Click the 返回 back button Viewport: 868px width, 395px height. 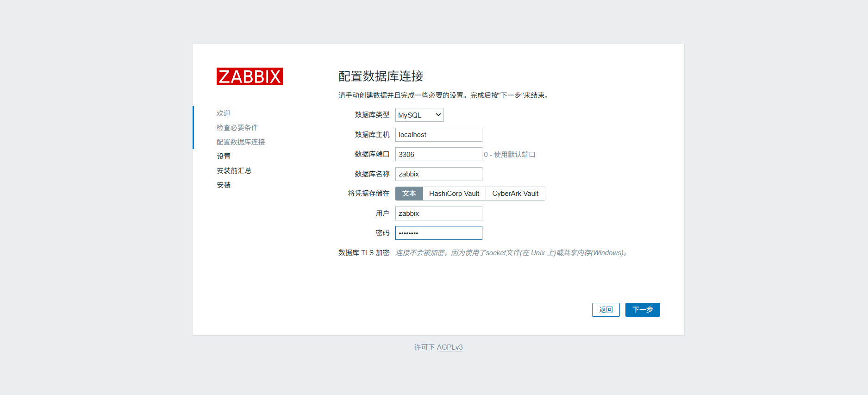(606, 310)
